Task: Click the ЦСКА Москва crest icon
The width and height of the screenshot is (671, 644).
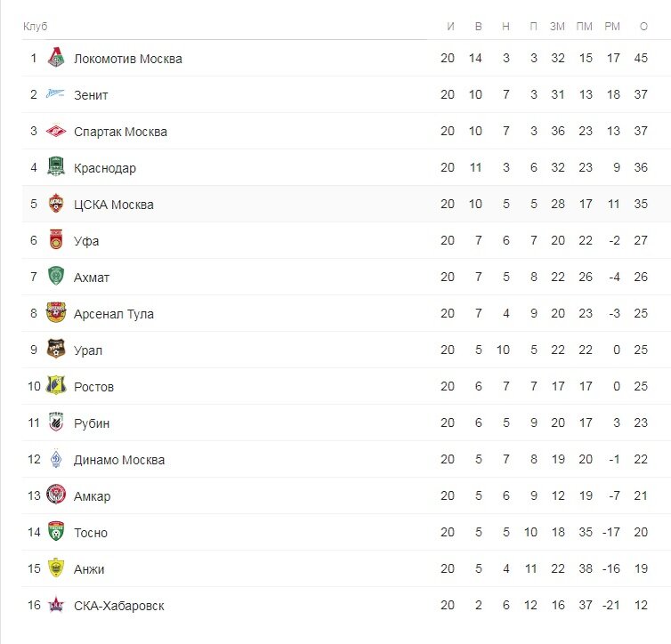Action: click(56, 203)
